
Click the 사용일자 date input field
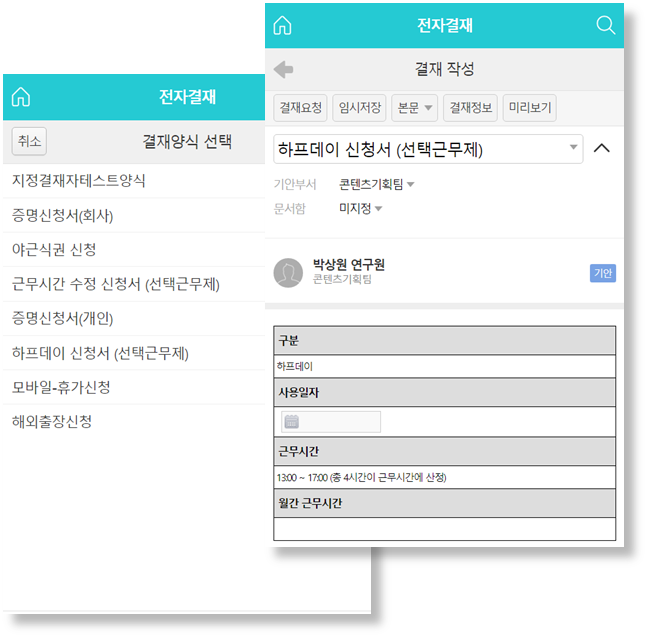(x=331, y=422)
